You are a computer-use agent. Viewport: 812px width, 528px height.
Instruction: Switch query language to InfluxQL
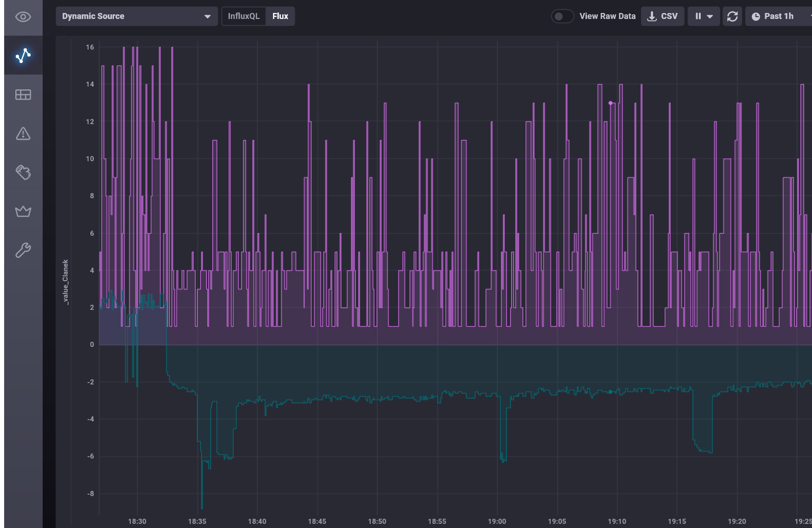click(x=244, y=16)
